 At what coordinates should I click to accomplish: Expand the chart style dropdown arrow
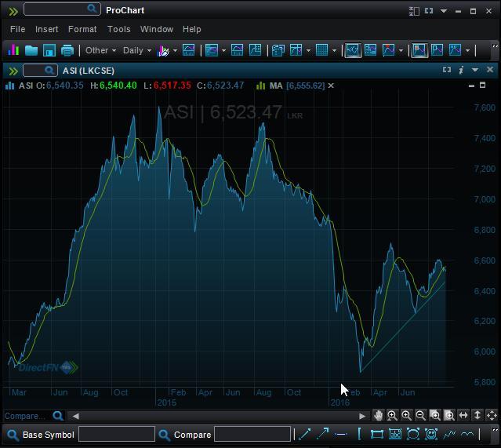click(175, 50)
